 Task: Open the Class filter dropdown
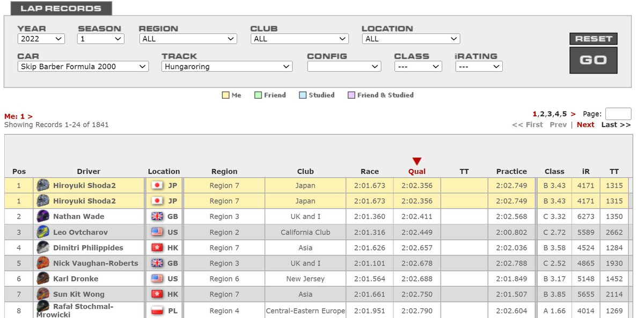click(418, 66)
